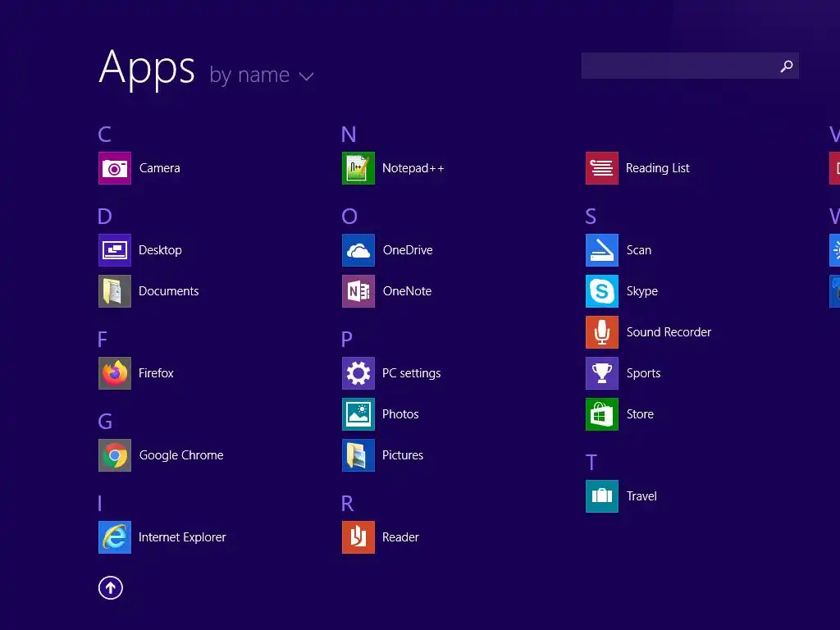Image resolution: width=840 pixels, height=630 pixels.
Task: Click the I group letter header
Action: (99, 504)
